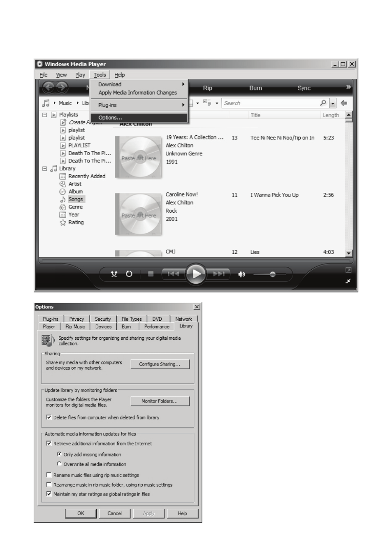Switch to the Sync tab
Viewport: 392px width, 556px height.
tap(304, 88)
